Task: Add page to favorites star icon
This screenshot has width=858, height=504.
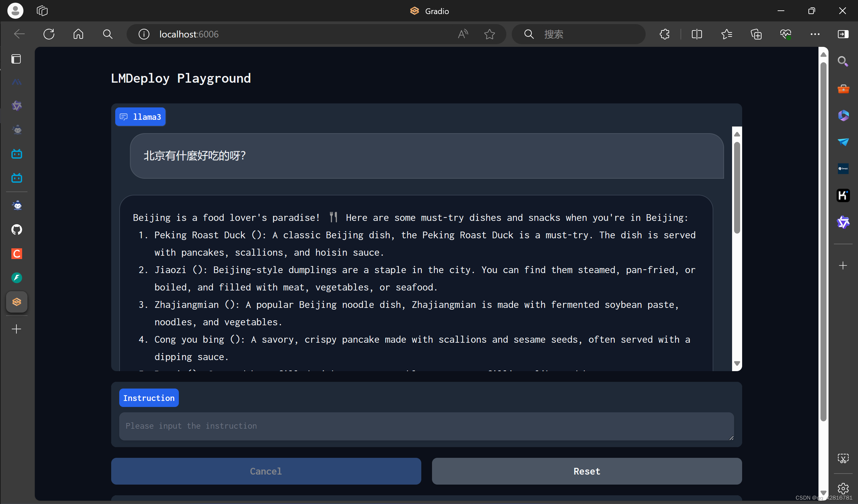Action: point(489,34)
